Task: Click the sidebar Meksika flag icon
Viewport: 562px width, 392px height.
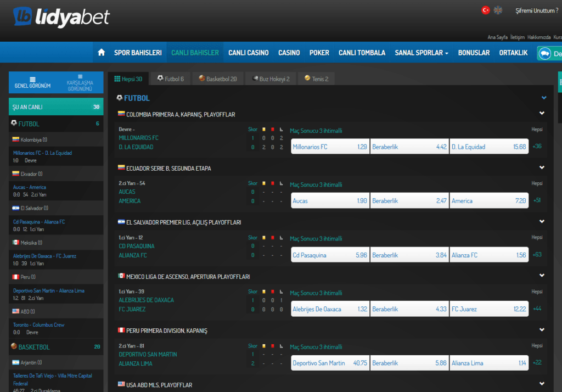Action: 16,243
